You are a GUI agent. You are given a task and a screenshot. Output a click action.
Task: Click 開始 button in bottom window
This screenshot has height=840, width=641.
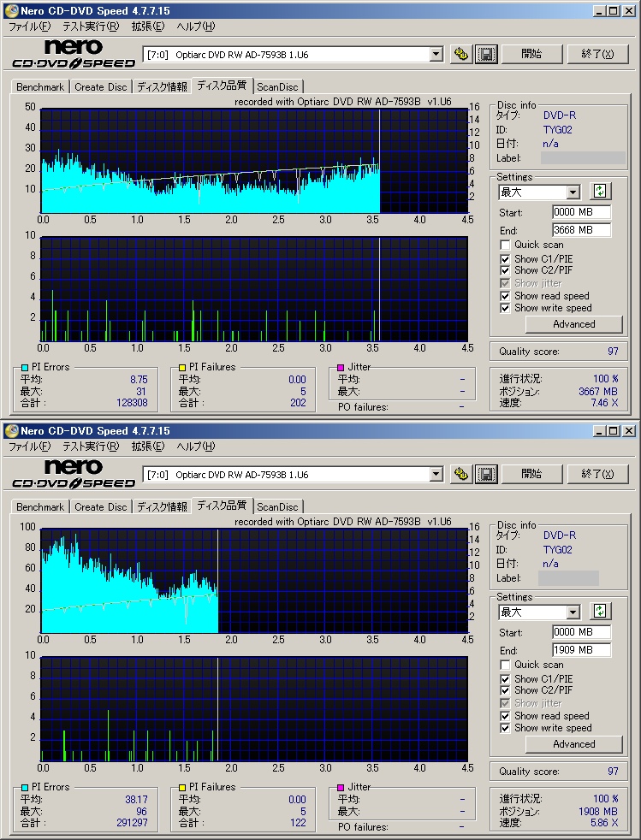coord(531,474)
